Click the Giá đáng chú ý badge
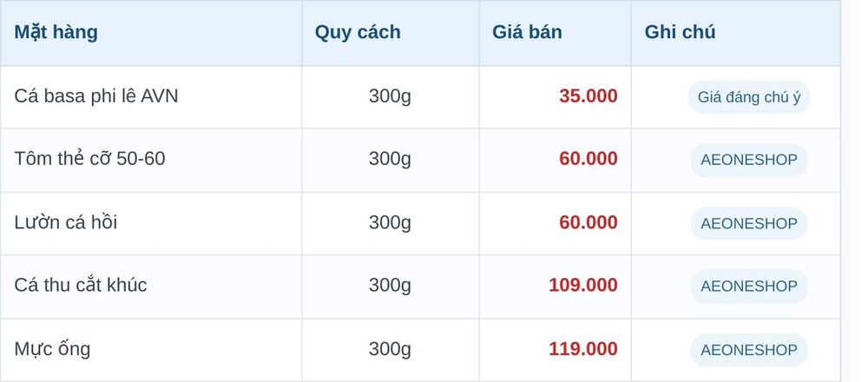 click(x=749, y=97)
